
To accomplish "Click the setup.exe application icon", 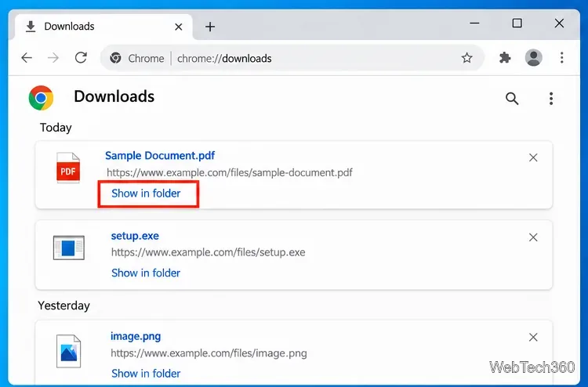I will (69, 248).
